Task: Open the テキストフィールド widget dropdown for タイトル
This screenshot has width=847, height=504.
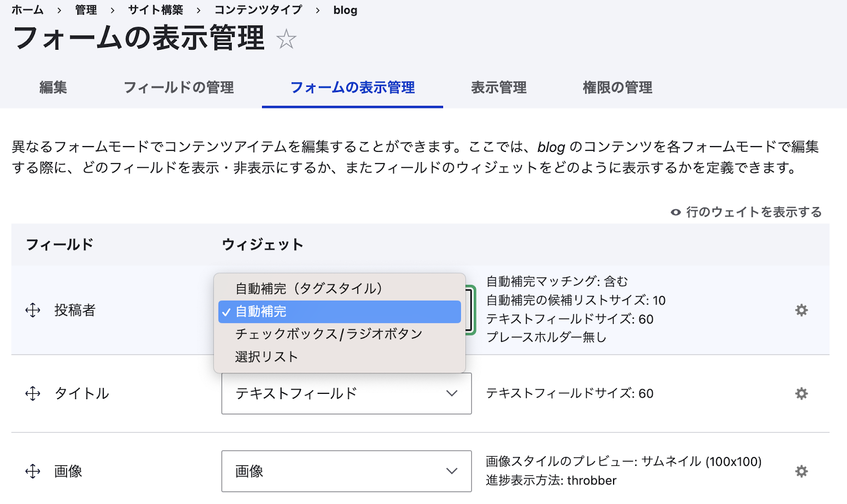Action: coord(346,393)
